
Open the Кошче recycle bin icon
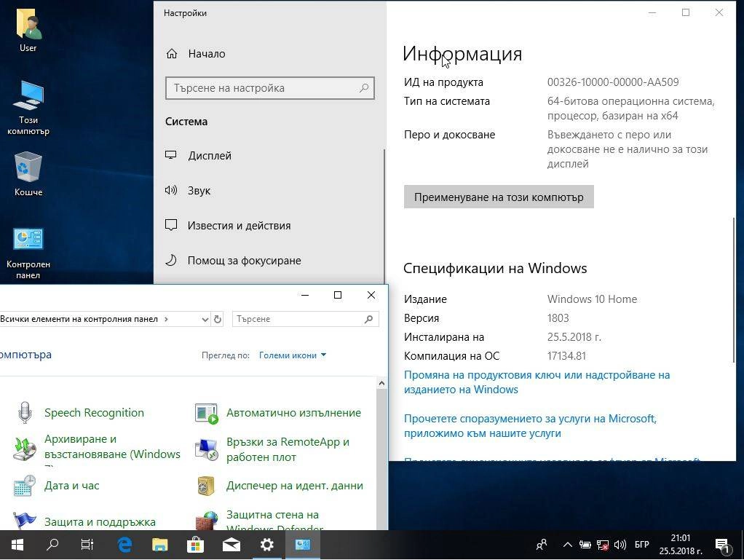click(28, 173)
